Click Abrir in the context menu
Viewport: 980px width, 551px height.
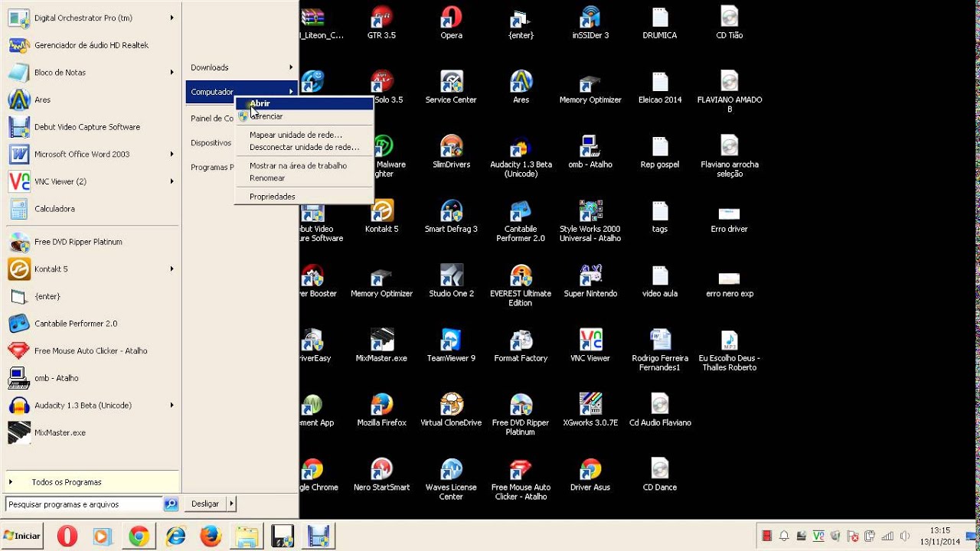(x=304, y=103)
